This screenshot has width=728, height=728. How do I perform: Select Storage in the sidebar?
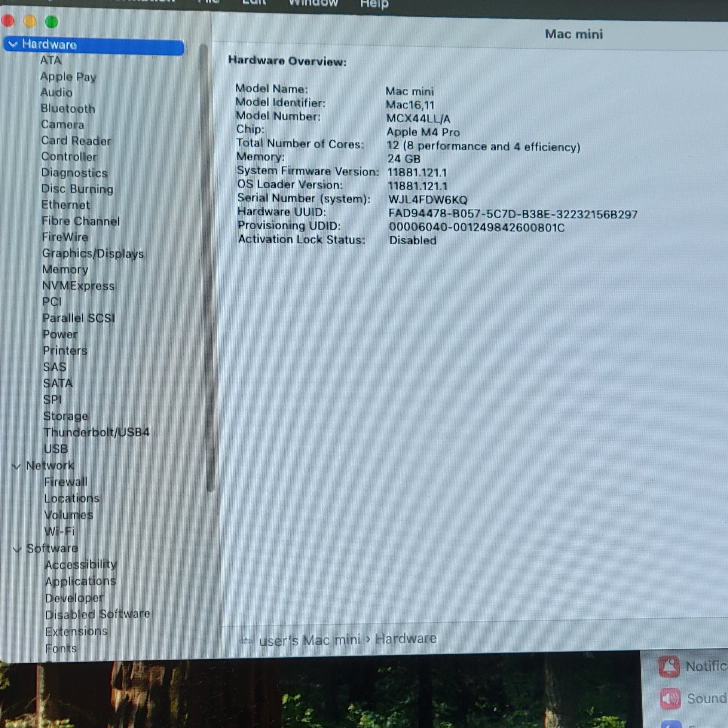pyautogui.click(x=65, y=416)
